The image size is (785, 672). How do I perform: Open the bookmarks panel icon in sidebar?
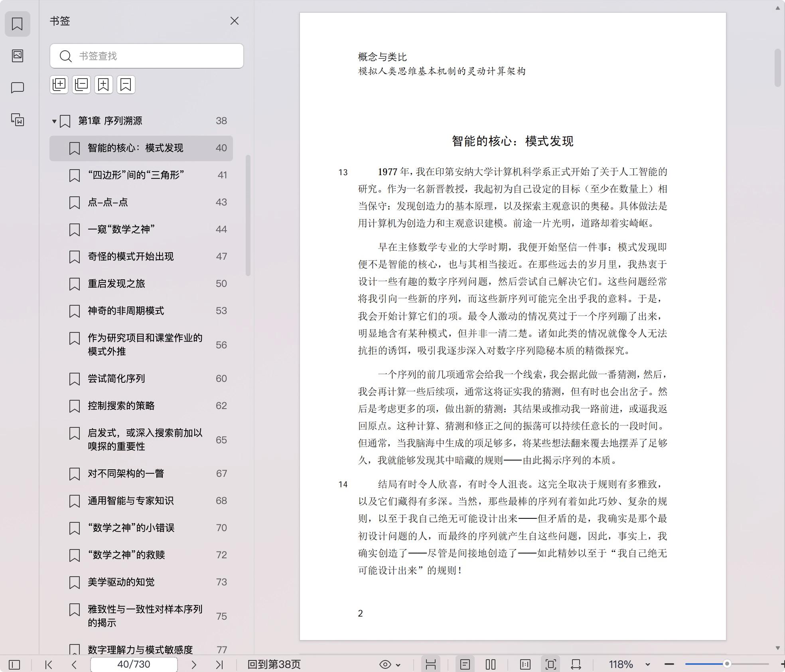tap(17, 24)
